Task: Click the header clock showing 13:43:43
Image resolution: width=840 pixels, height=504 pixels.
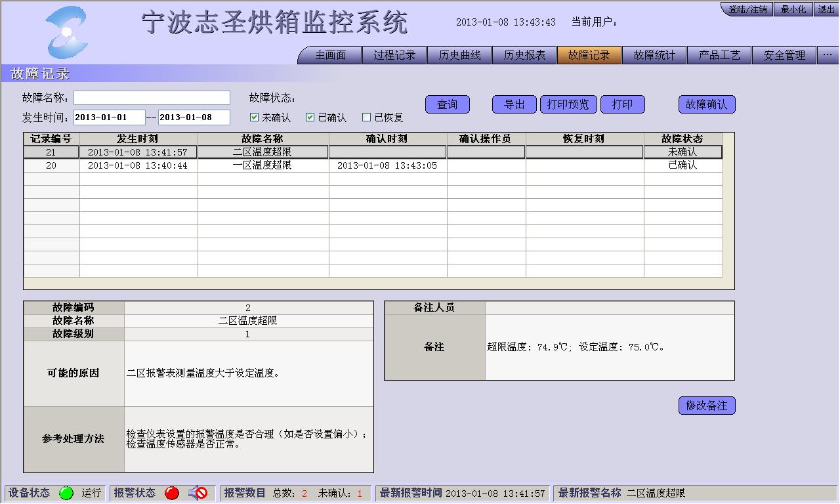Action: (506, 22)
